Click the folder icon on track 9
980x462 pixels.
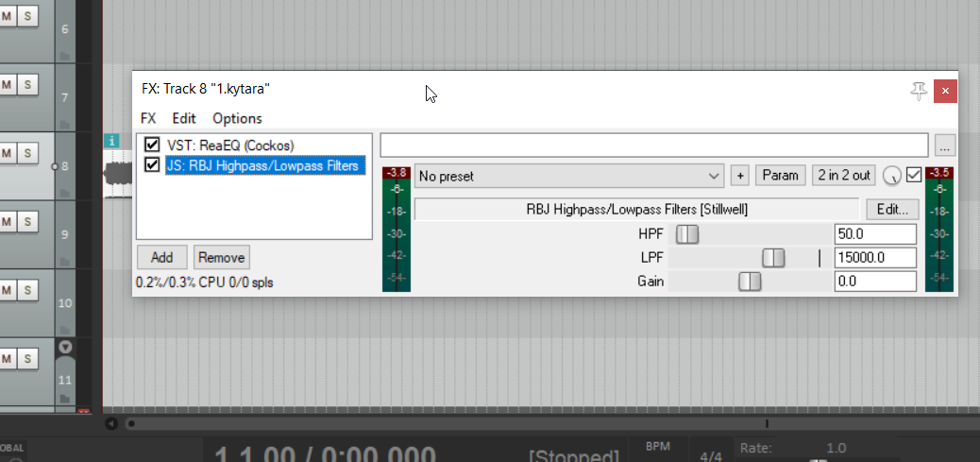[65, 259]
